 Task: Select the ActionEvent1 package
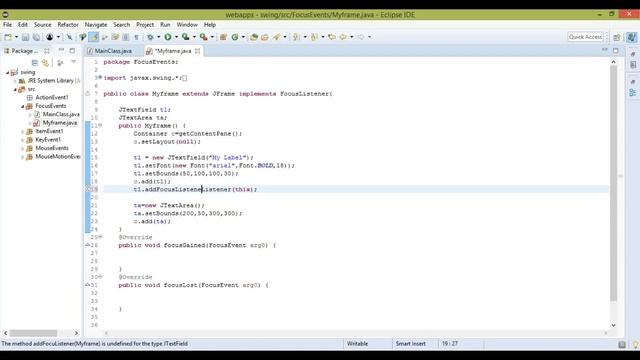pos(52,98)
